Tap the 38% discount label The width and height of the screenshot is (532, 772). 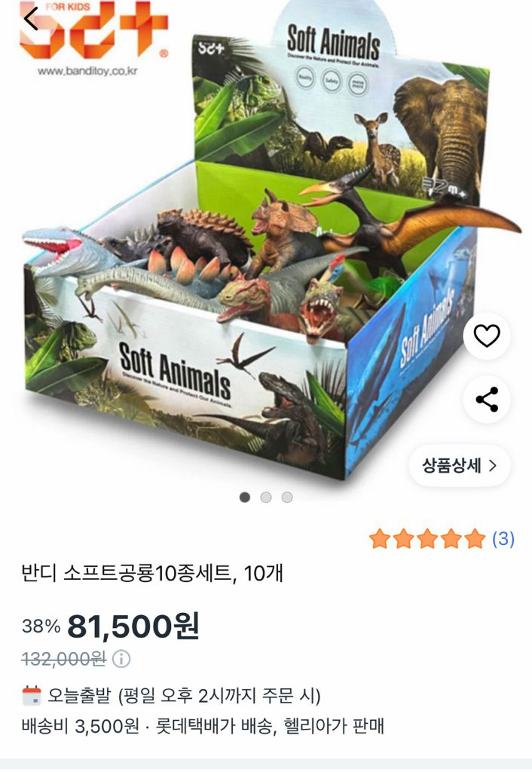(41, 626)
